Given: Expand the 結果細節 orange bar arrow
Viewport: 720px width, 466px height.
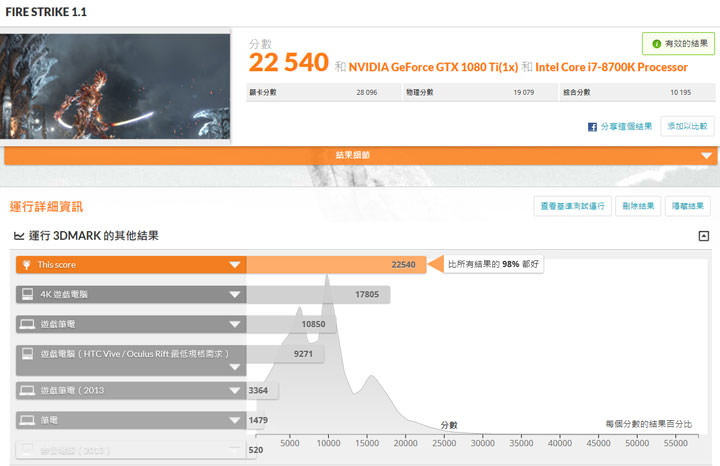Looking at the screenshot, I should coord(706,156).
